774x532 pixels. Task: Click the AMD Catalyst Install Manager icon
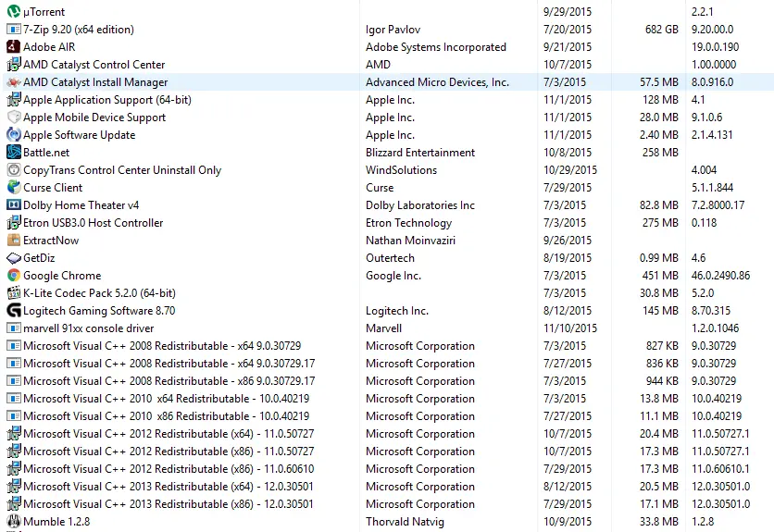[14, 82]
